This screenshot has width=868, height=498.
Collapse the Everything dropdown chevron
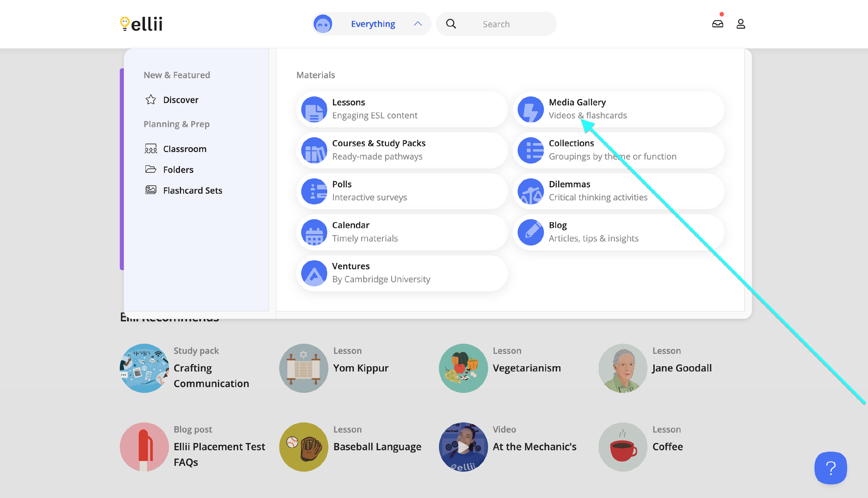418,24
